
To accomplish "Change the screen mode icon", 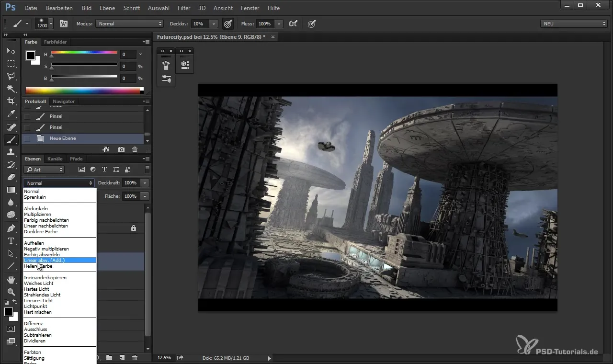I will click(11, 341).
